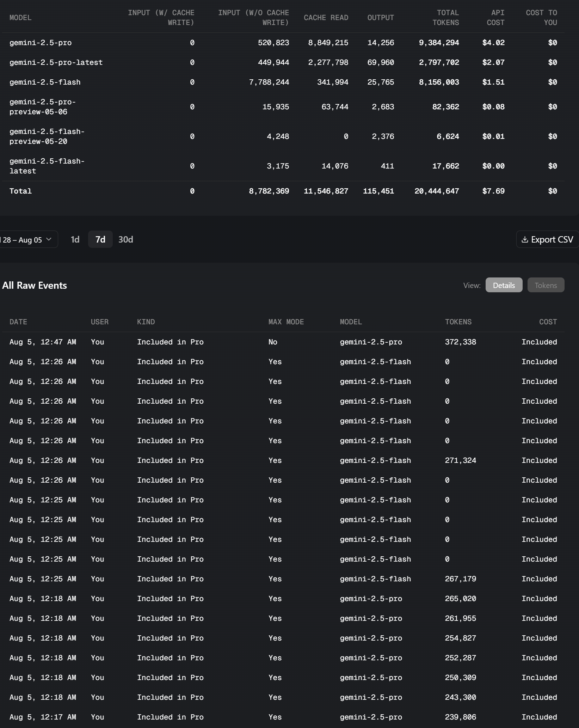The width and height of the screenshot is (579, 728).
Task: Click the 267,179 tokens event value
Action: pyautogui.click(x=461, y=579)
